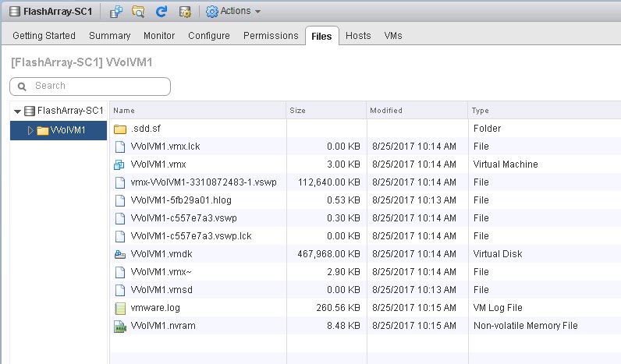Select the Configure tab
This screenshot has width=621, height=364.
point(209,36)
